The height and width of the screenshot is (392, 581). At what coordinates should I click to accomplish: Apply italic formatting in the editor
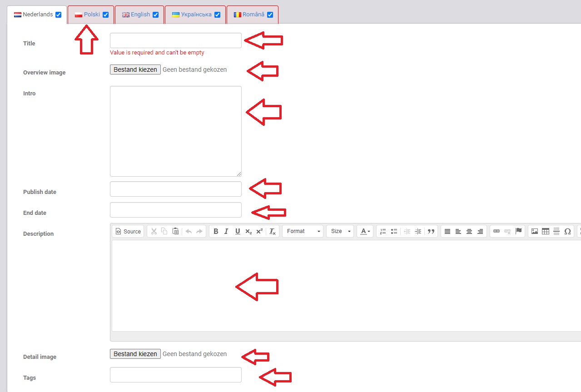[x=226, y=231]
